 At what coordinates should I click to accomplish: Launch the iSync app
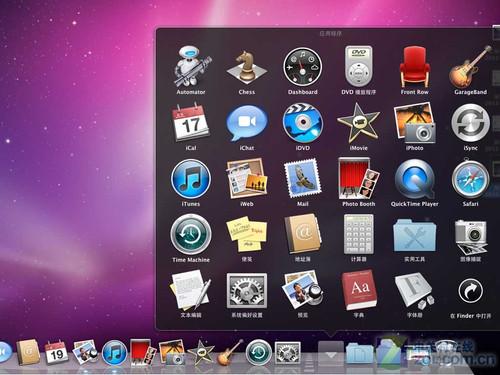pos(470,123)
